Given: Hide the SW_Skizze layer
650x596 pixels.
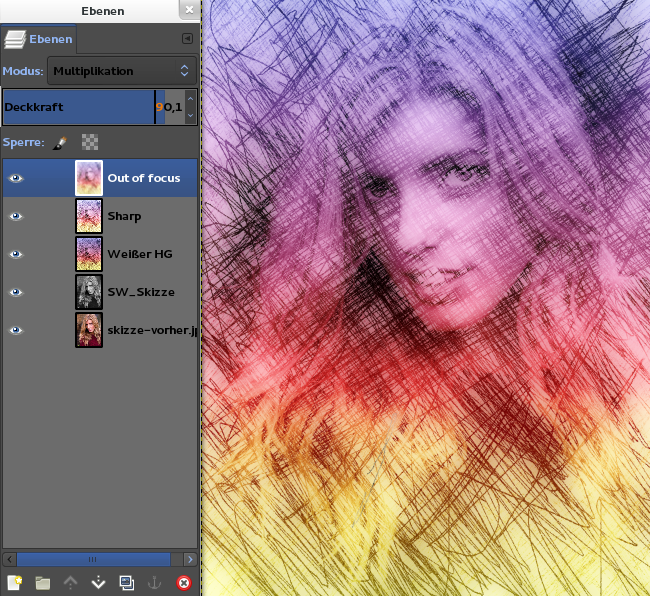Looking at the screenshot, I should 16,292.
